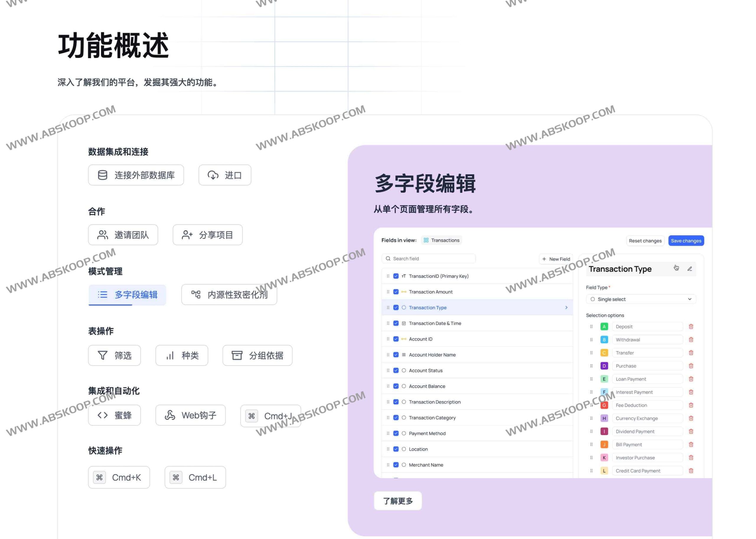This screenshot has height=539, width=756.
Task: Open the Single select Field Type dropdown
Action: point(641,299)
